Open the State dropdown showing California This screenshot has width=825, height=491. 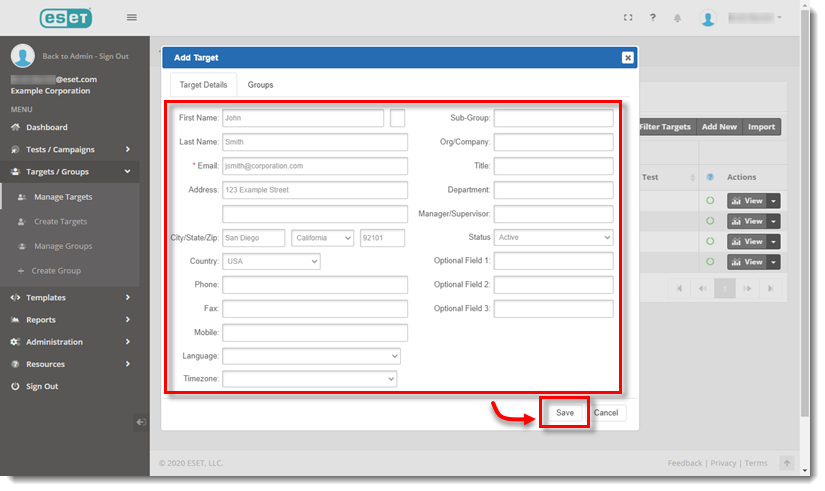coord(322,238)
